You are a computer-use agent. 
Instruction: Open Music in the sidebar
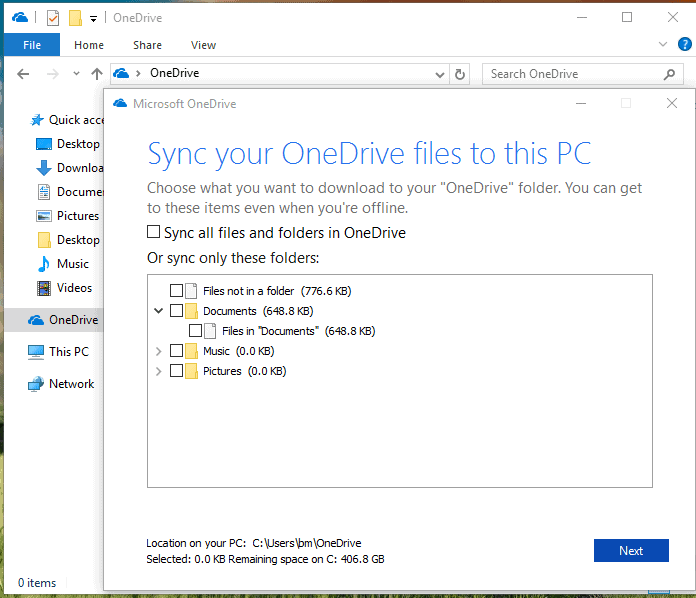[63, 264]
